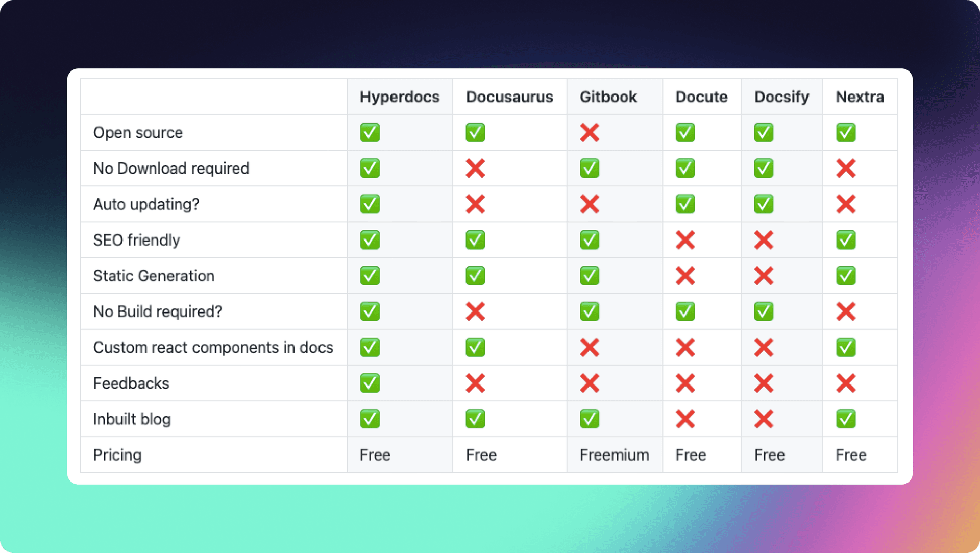The image size is (980, 553).
Task: Click Nextra's red cross in Auto updating row
Action: [845, 204]
